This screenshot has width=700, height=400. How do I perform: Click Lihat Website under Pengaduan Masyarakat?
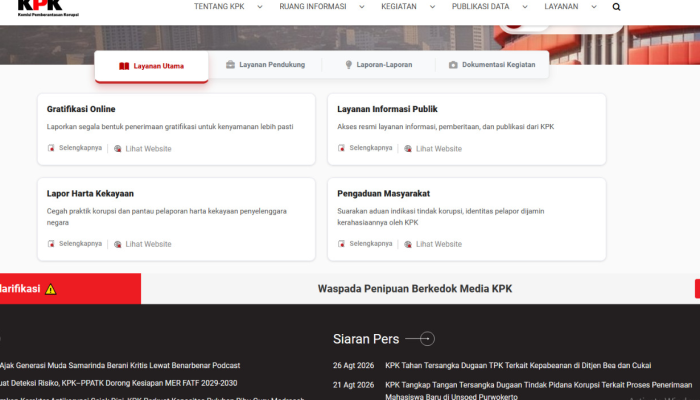pos(439,244)
